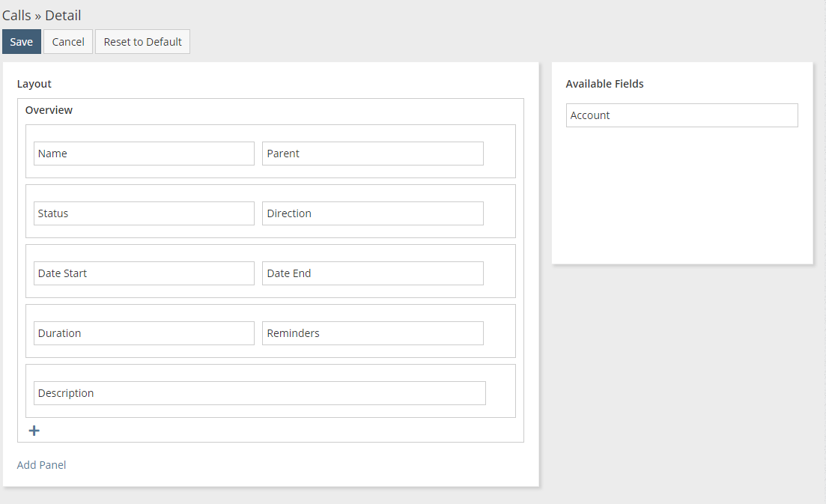Click the Overview panel title
826x504 pixels.
pyautogui.click(x=49, y=110)
